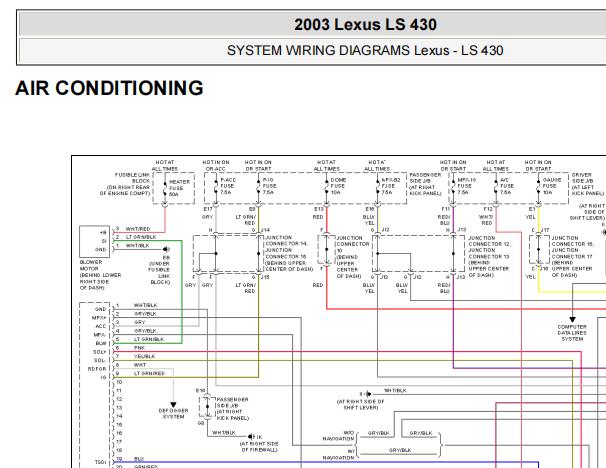Click the GAUGE FUSE 10A label
The height and width of the screenshot is (468, 606).
pyautogui.click(x=552, y=186)
